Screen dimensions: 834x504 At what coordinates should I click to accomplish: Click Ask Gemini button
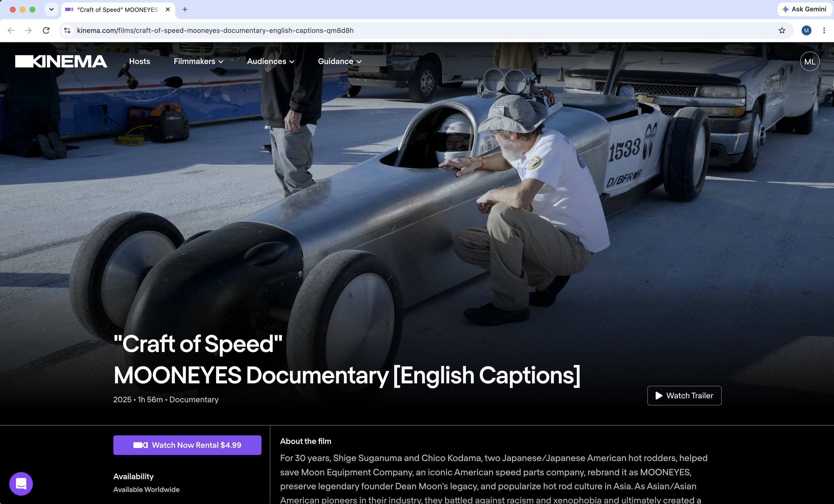pos(805,9)
